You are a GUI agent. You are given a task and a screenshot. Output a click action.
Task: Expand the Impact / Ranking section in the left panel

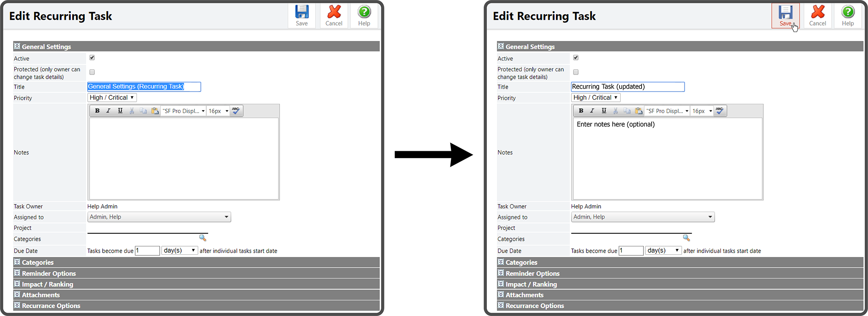point(47,284)
